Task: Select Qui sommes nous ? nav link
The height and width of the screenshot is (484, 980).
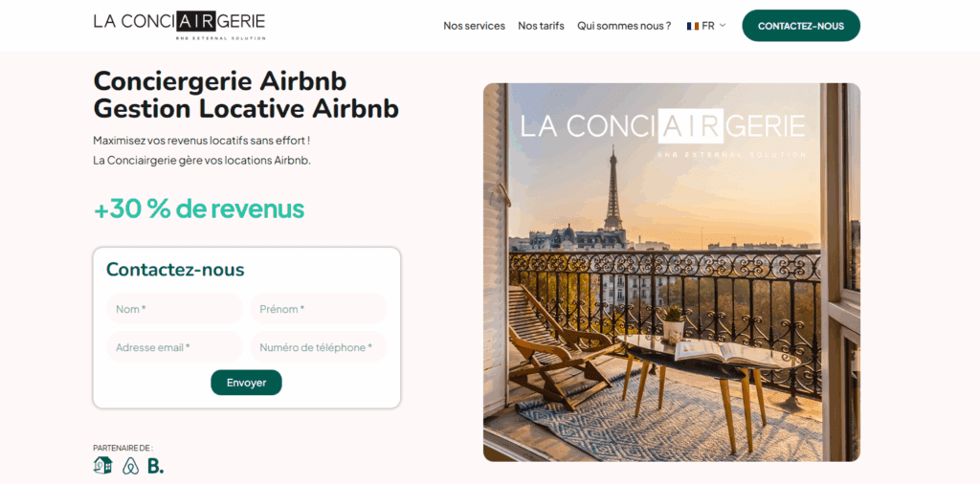Action: point(624,26)
